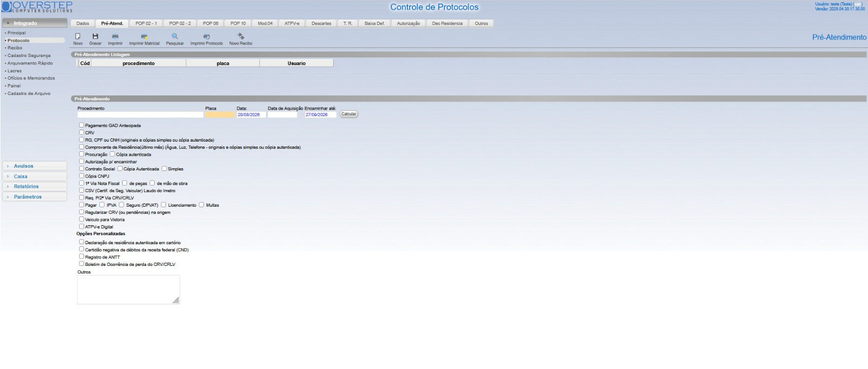Check the Pagamento GAD Antecipada box

point(81,125)
